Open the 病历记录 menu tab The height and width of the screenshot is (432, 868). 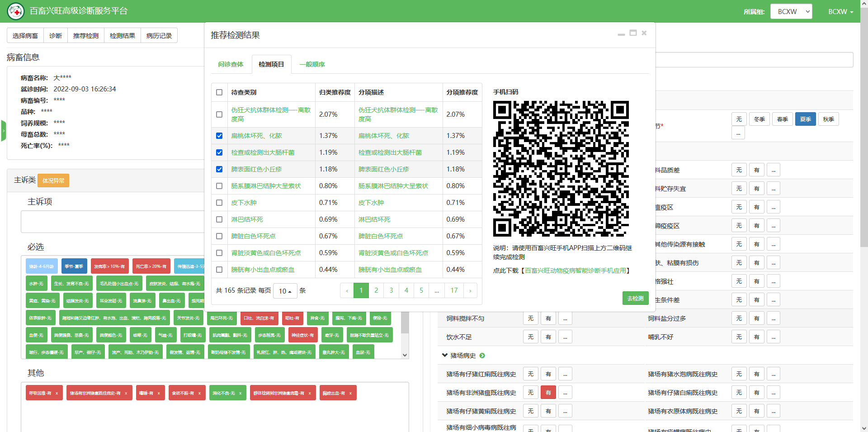(159, 35)
